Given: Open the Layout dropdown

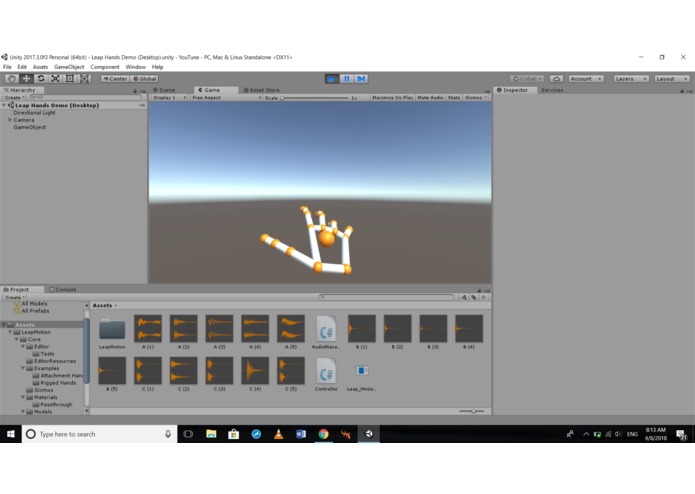Looking at the screenshot, I should coord(672,78).
